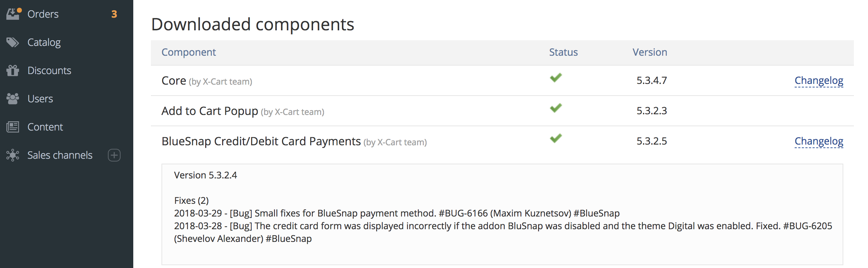View the BlueSnap Changelog link
868x268 pixels.
coord(819,141)
